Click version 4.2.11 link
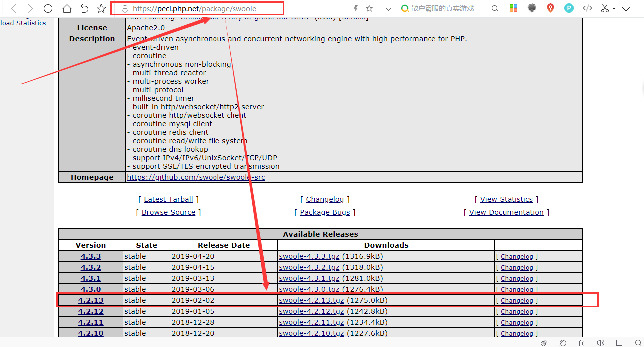644x347 pixels. pos(91,322)
